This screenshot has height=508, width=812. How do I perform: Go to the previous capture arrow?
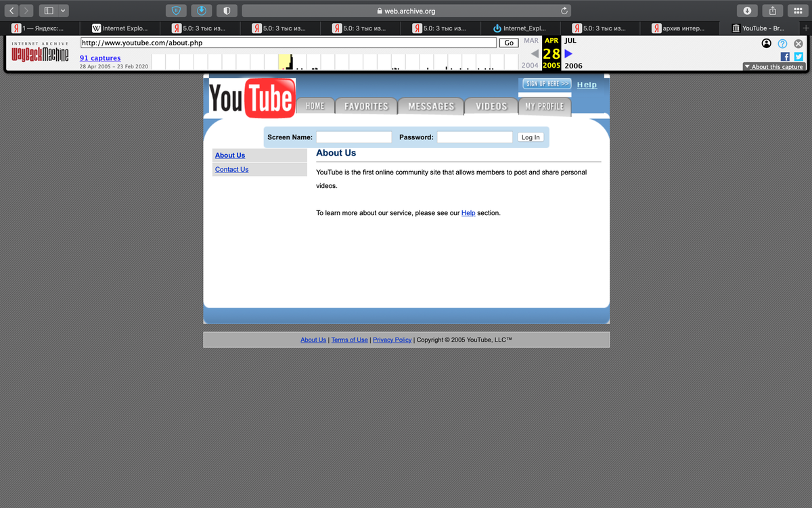(535, 53)
